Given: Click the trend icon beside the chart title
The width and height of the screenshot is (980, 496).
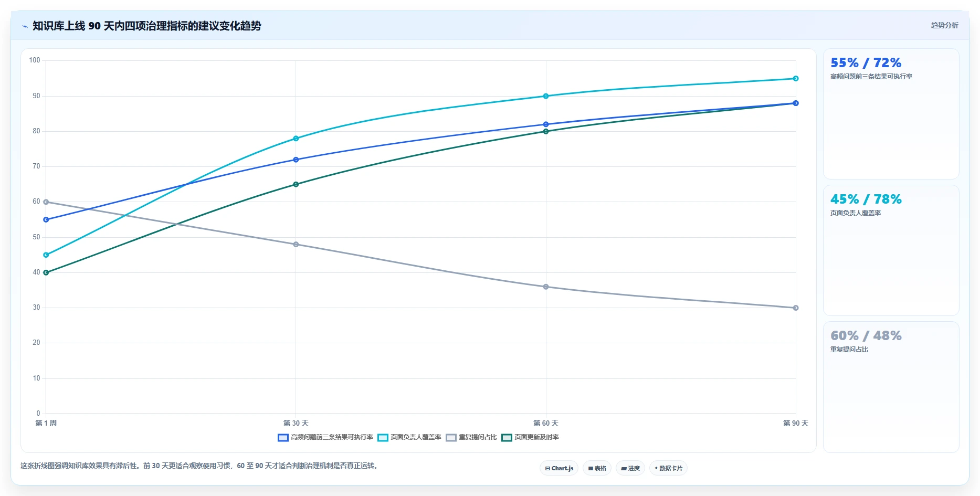Looking at the screenshot, I should pos(25,26).
